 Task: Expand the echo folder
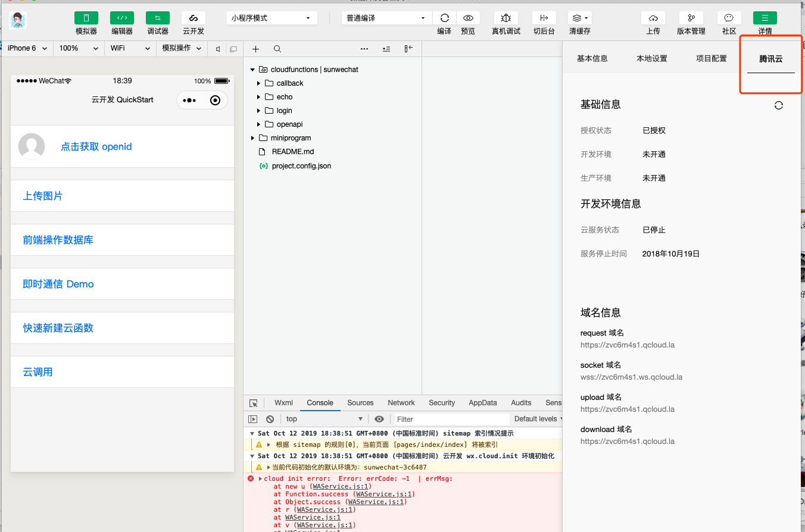[x=258, y=97]
